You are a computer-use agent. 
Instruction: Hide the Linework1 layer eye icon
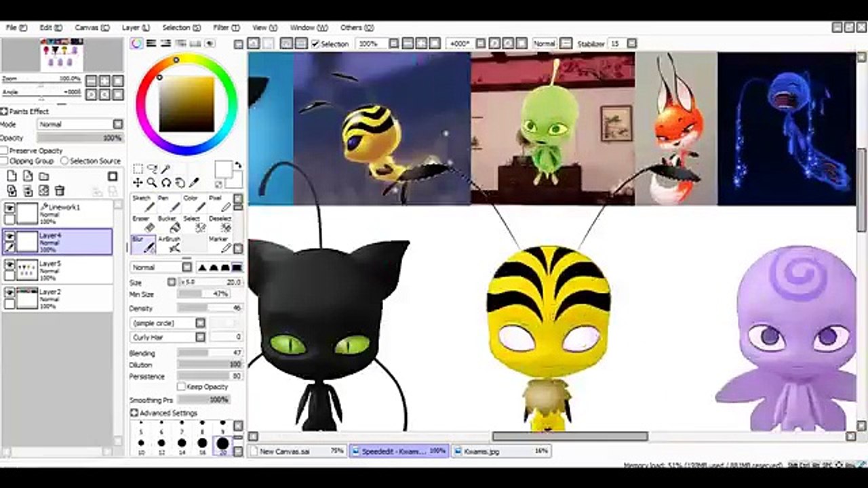point(9,209)
